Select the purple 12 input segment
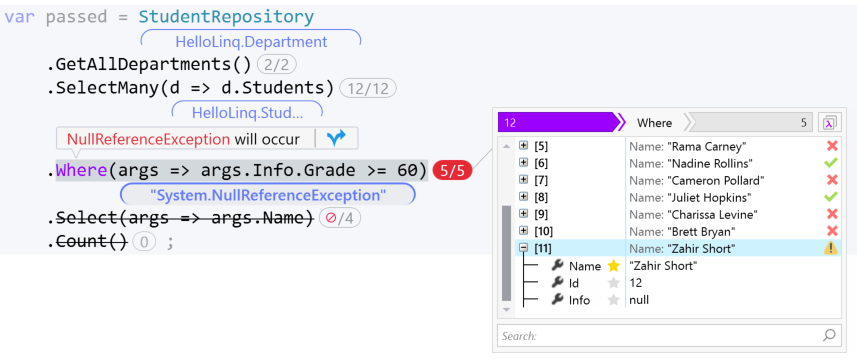Viewport: 857px width, 364px height. coord(558,122)
